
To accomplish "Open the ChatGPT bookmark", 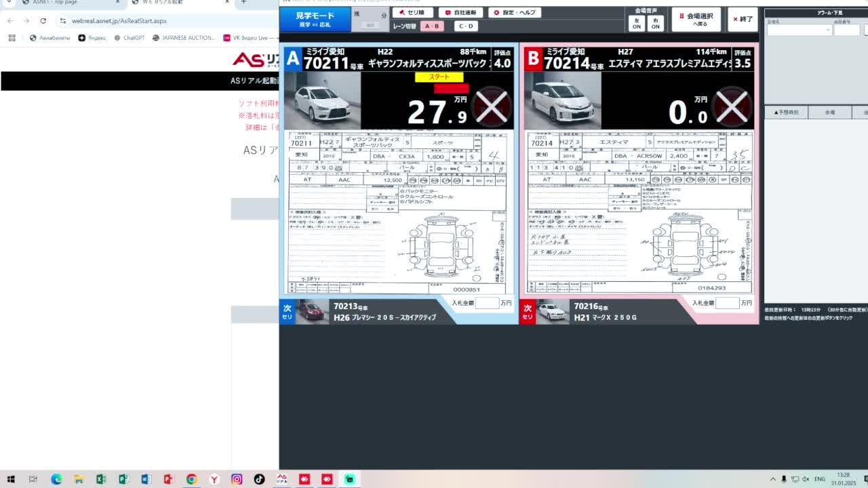I will (x=129, y=38).
